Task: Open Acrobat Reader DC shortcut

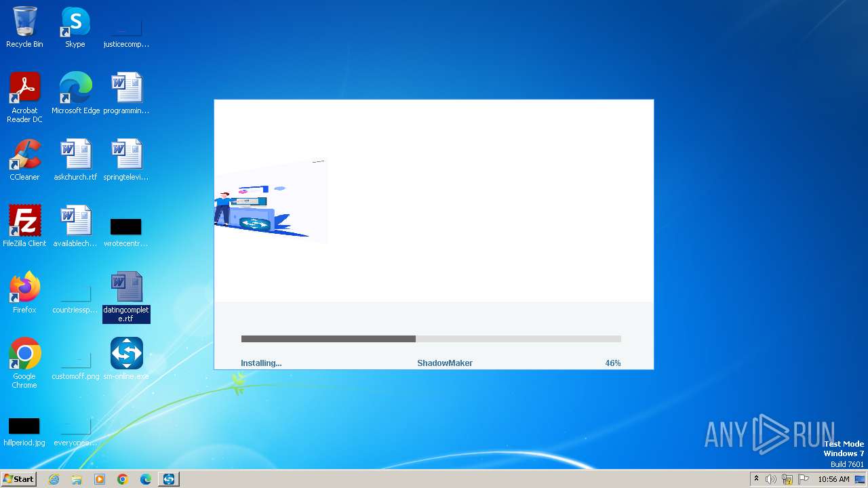Action: (24, 97)
